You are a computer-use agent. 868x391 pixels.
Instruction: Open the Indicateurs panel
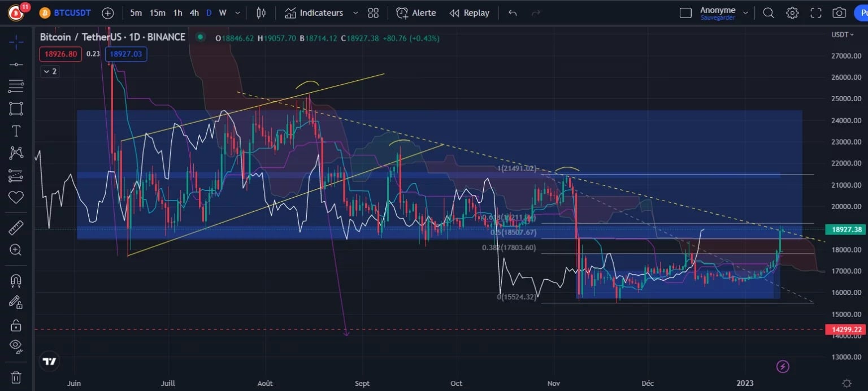pos(314,13)
